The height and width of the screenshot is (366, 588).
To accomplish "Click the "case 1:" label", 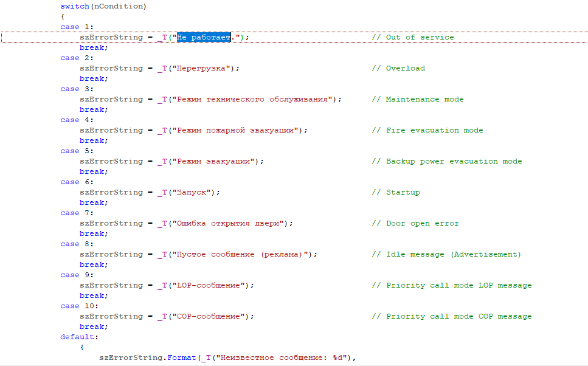I will (x=78, y=27).
